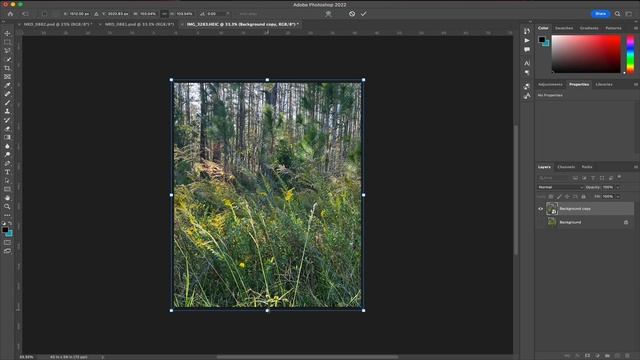
Task: Select the Eyedropper tool
Action: (x=7, y=85)
